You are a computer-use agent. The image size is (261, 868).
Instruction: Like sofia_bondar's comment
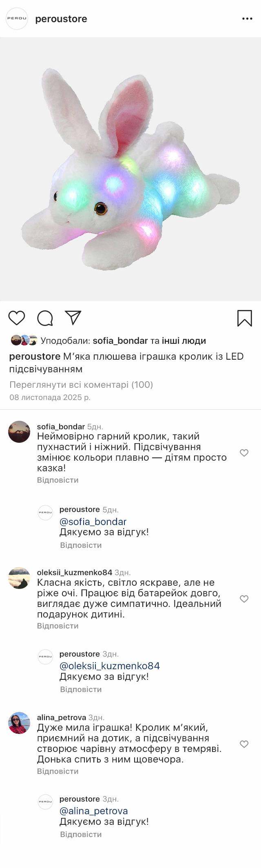pyautogui.click(x=244, y=453)
